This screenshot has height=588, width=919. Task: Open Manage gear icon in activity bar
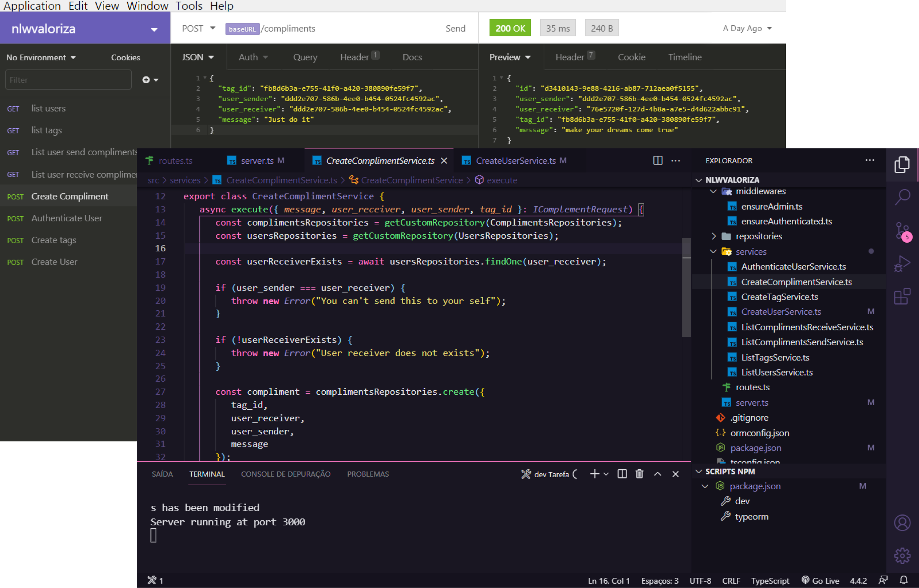tap(902, 555)
